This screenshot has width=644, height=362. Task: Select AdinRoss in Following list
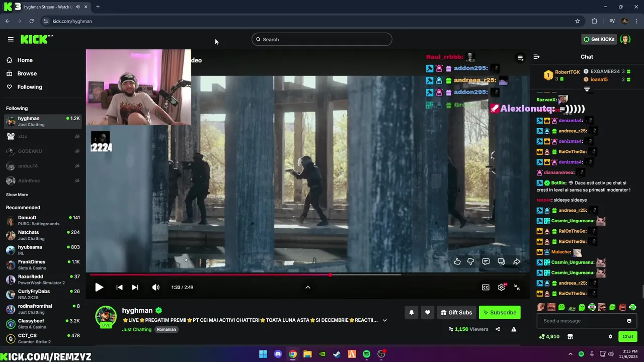(43, 180)
